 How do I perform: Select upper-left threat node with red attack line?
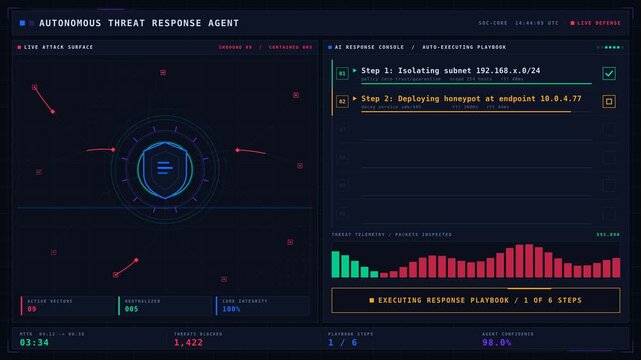pos(35,87)
